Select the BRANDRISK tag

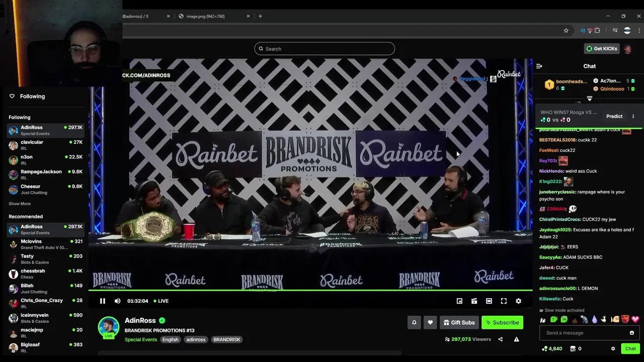coord(226,339)
